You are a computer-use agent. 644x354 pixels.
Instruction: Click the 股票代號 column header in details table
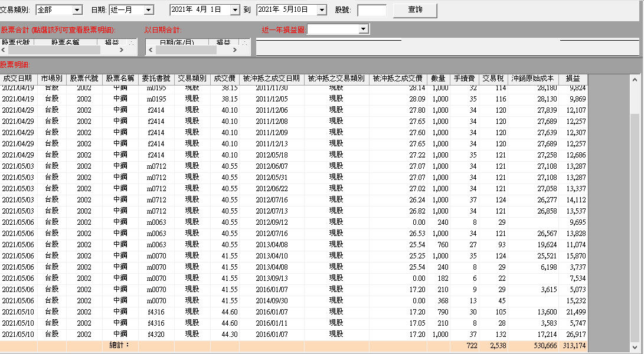pos(84,78)
